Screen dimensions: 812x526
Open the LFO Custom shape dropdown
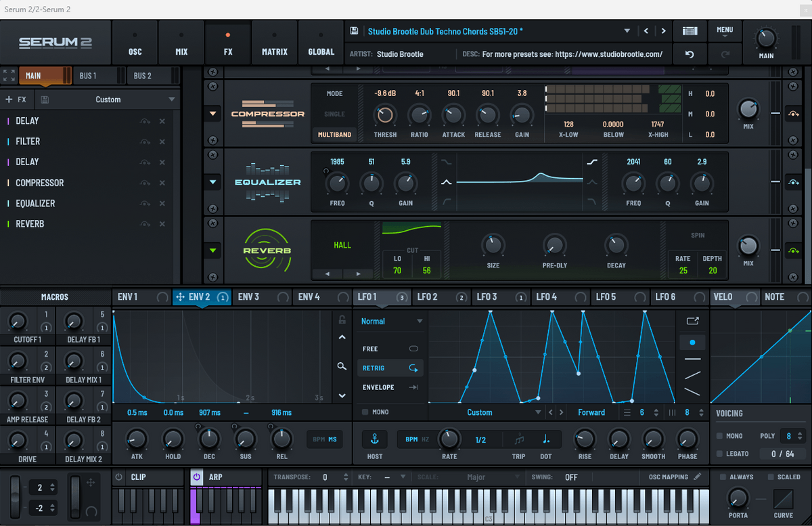(487, 412)
